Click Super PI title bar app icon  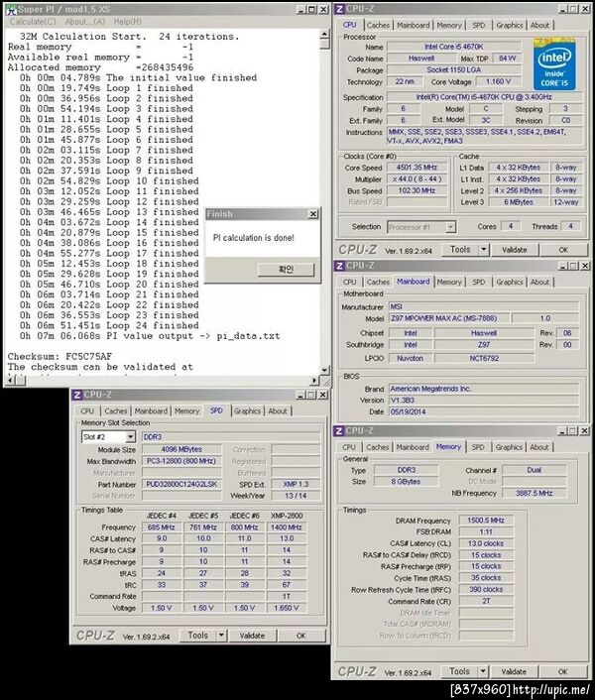(11, 9)
